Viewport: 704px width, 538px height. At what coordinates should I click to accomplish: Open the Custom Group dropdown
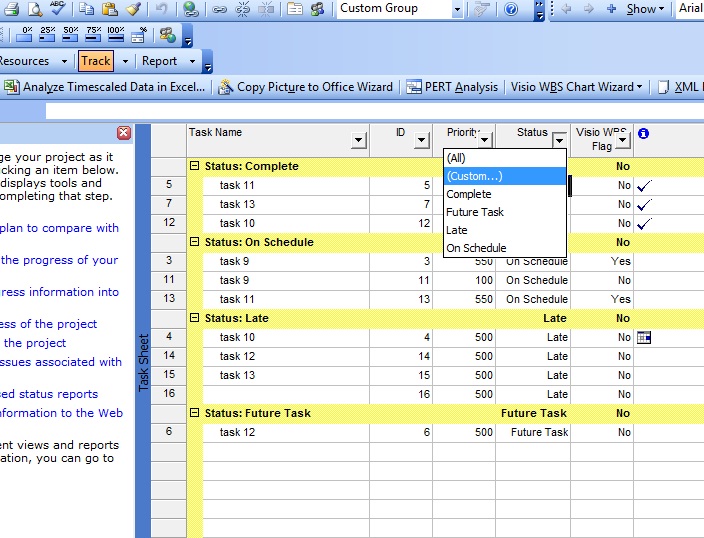(x=457, y=9)
